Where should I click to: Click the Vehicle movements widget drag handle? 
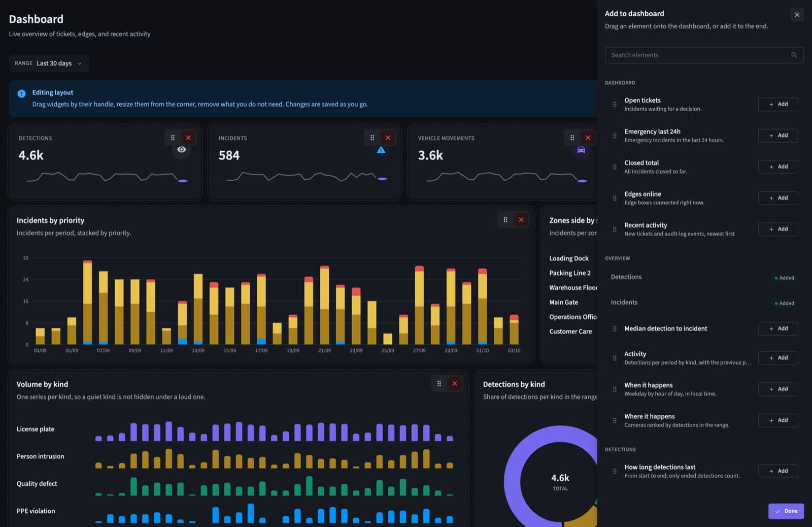coord(572,138)
